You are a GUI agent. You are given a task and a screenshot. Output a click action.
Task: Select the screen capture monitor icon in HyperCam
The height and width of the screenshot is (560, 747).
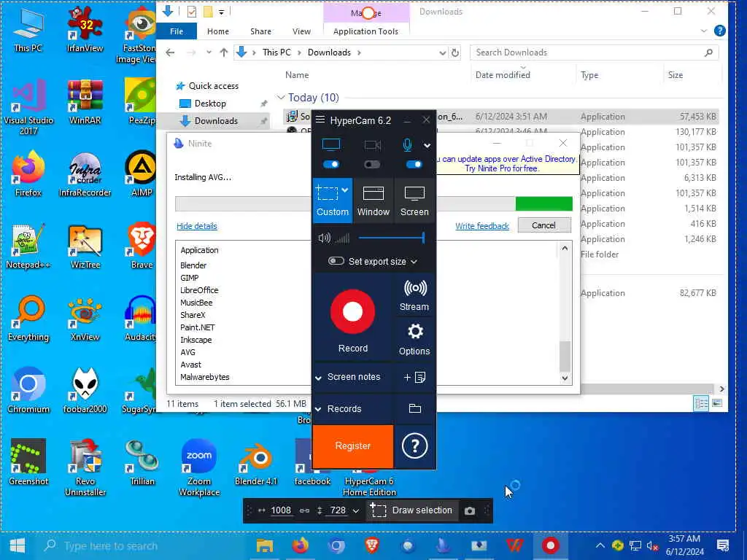click(x=331, y=144)
